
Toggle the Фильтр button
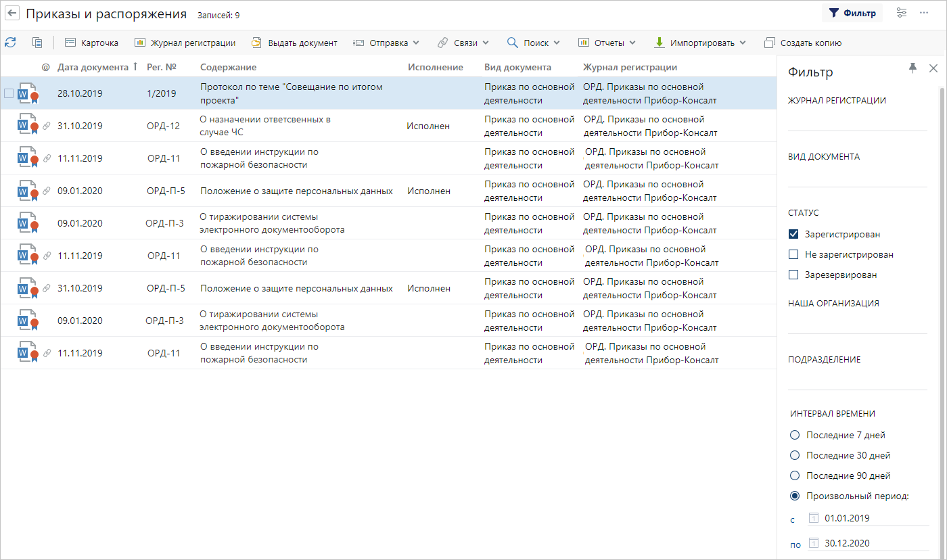click(852, 13)
